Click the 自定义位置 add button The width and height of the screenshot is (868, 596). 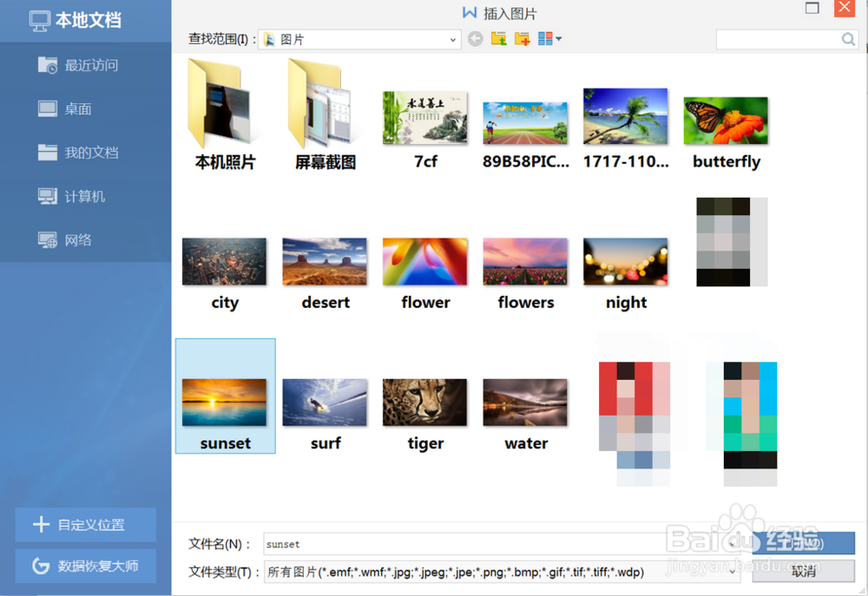[86, 525]
